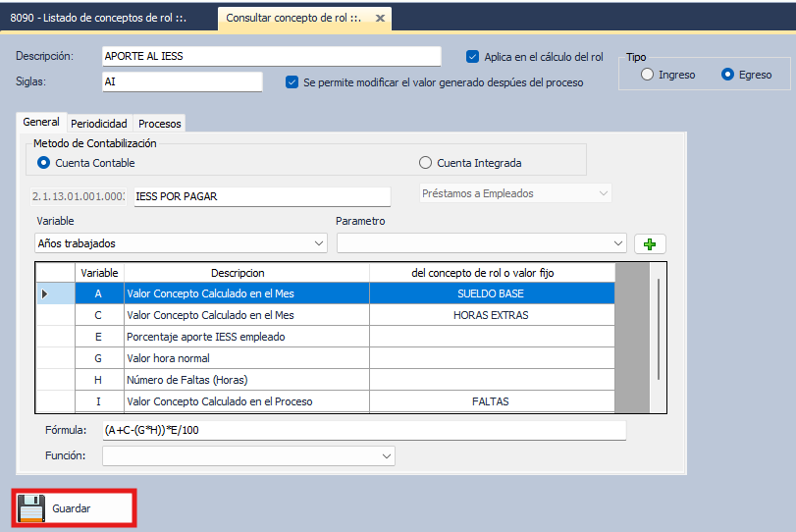Close the Consultar concepto de rol tab
Screen dimensions: 796x532
pos(380,18)
